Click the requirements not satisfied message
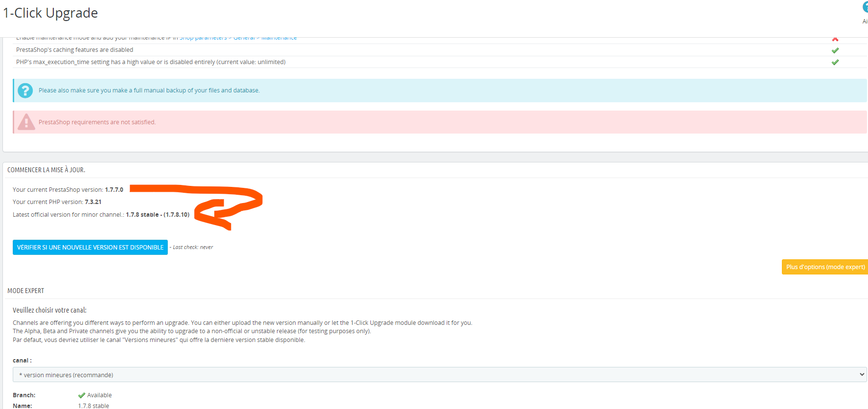This screenshot has width=868, height=409. [x=97, y=122]
